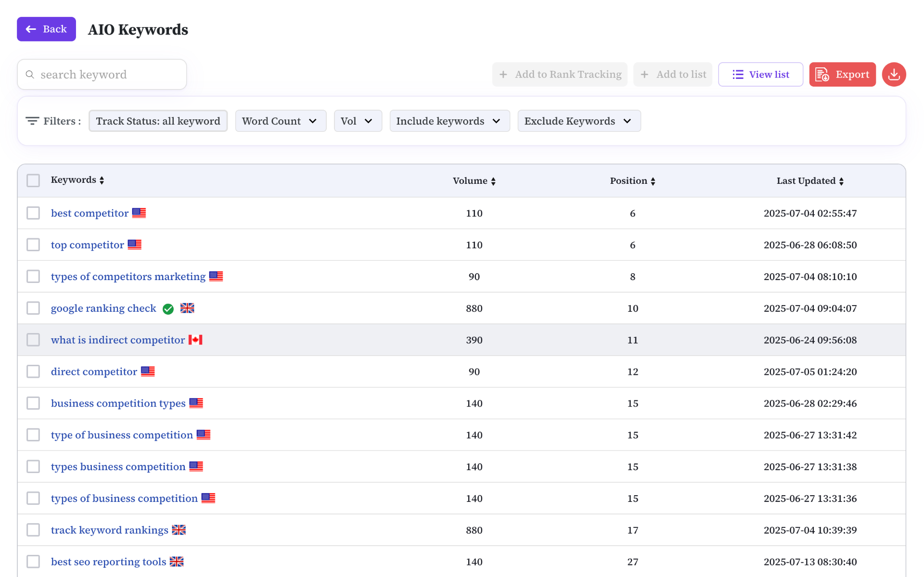Click the US flag beside business competition types
The width and height of the screenshot is (924, 577).
(x=196, y=403)
